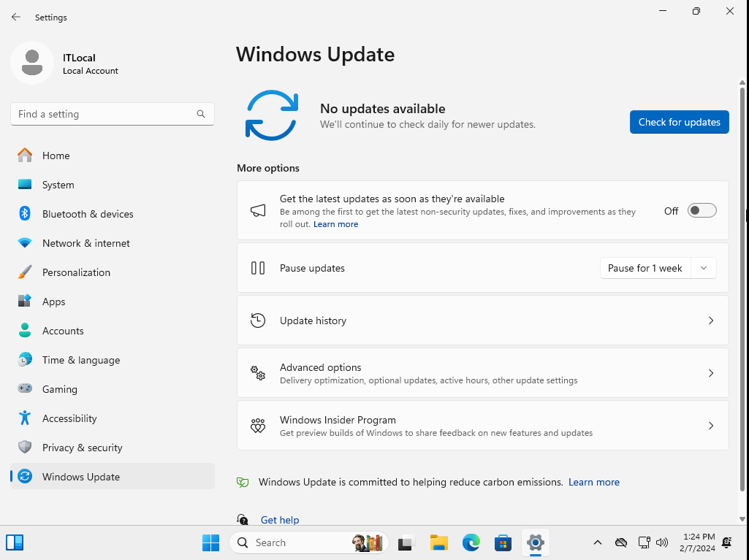749x560 pixels.
Task: Click the System monitor icon
Action: [x=25, y=184]
